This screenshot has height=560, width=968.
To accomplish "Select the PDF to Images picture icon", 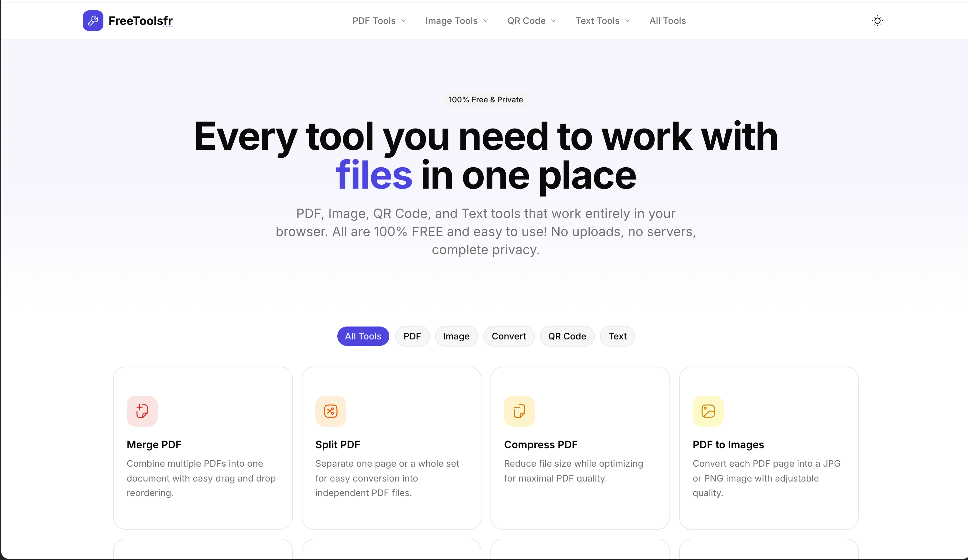I will [x=708, y=411].
